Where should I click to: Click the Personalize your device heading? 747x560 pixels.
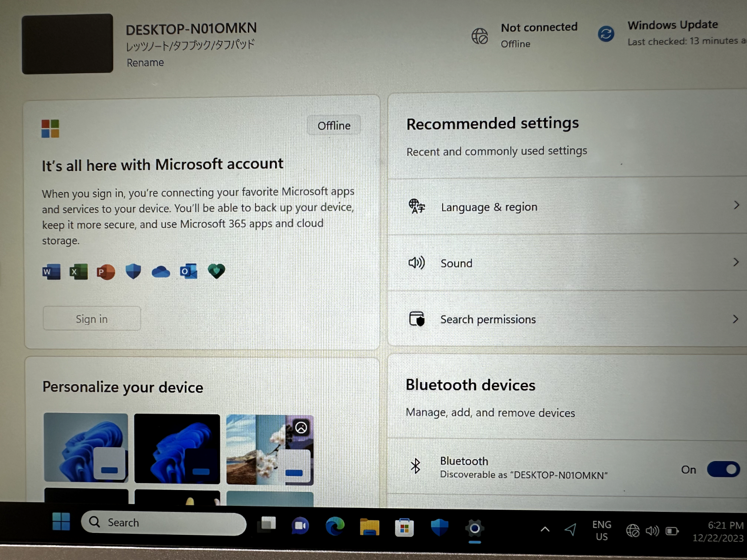tap(123, 387)
